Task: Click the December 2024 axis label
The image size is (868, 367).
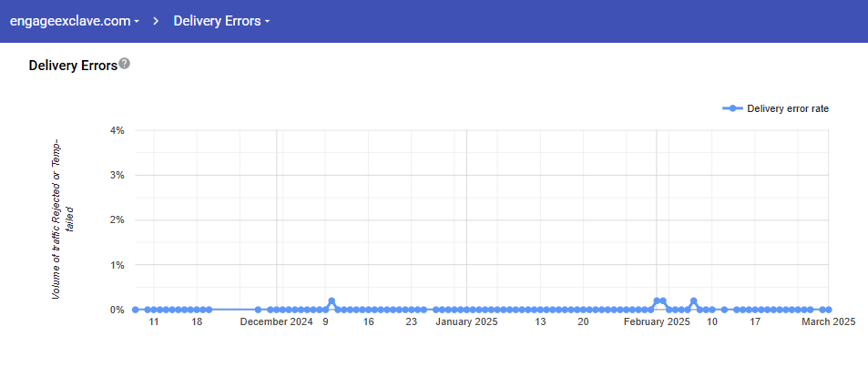Action: 277,321
